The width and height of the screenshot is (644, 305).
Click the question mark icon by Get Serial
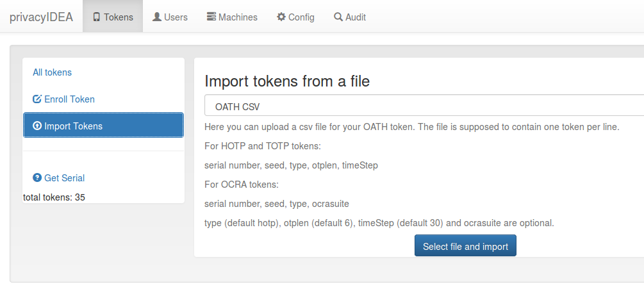tap(37, 177)
